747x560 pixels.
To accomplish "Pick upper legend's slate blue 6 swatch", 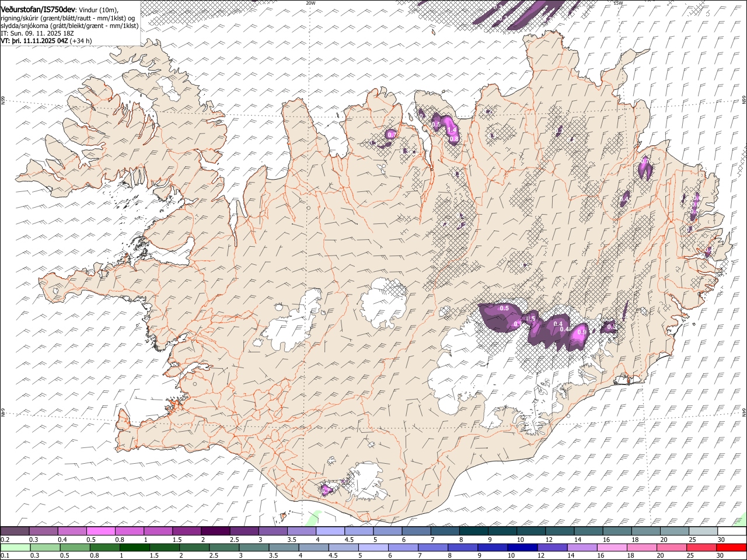I will (x=416, y=531).
